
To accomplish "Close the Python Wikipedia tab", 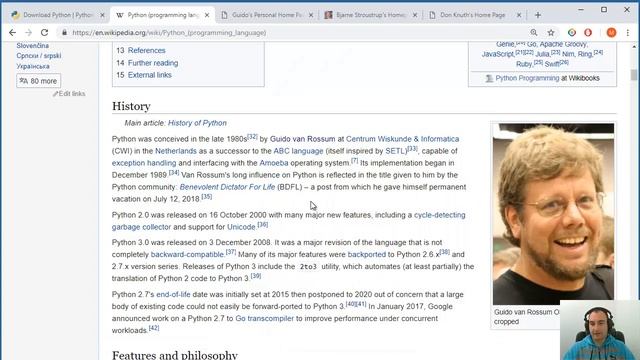I will (x=207, y=15).
